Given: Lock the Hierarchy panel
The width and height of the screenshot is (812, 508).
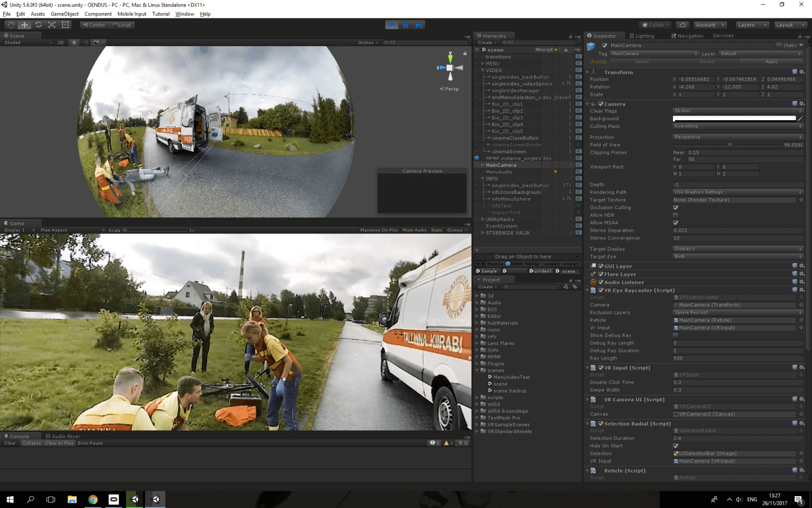Looking at the screenshot, I should point(570,36).
